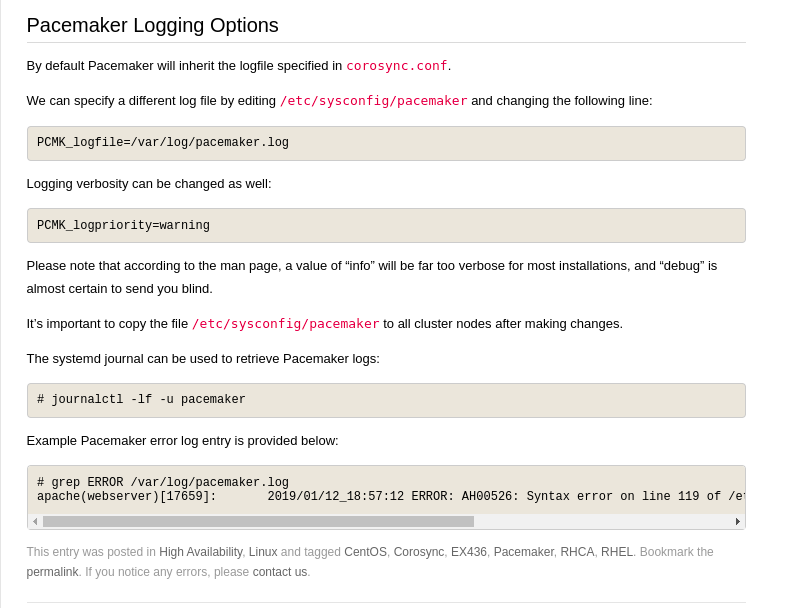Click the contact us link

pos(280,572)
